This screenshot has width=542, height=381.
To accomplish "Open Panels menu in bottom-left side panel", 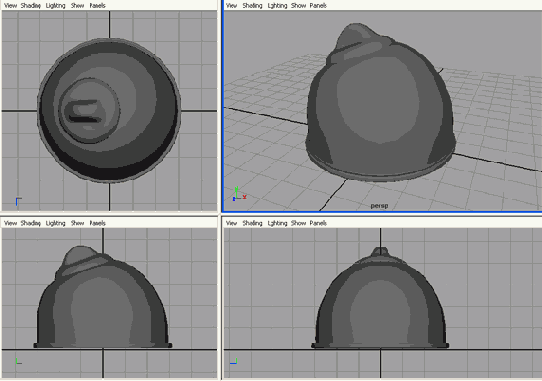I will (x=97, y=223).
